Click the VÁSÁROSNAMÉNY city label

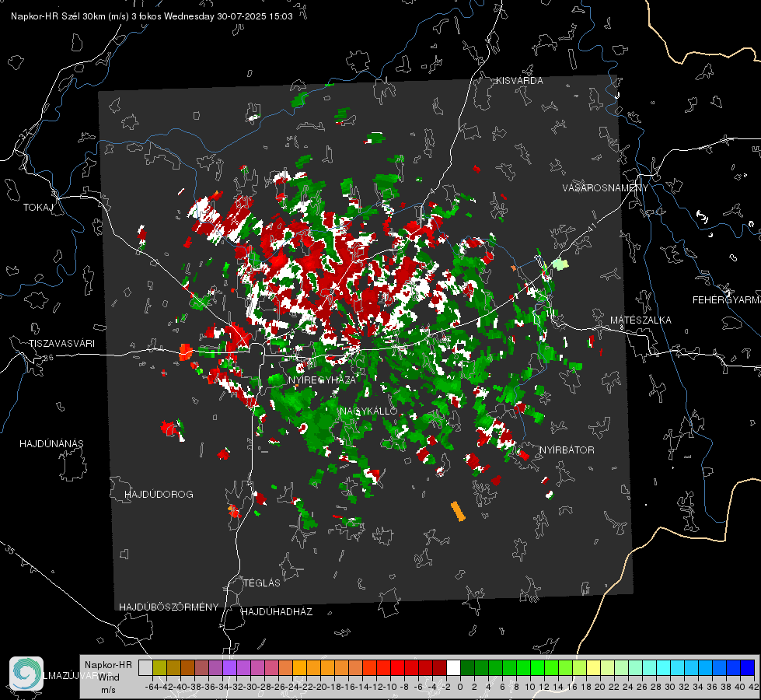606,188
